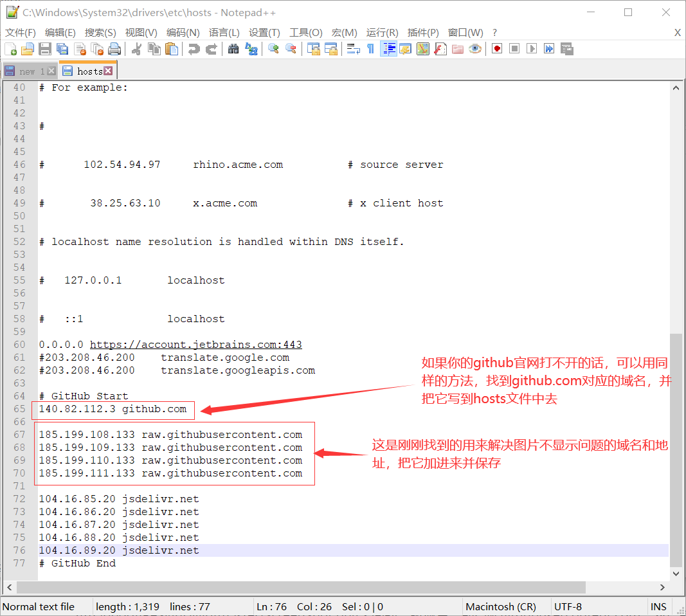686x616 pixels.
Task: Click the vertical scrollbar down arrow
Action: (676, 574)
